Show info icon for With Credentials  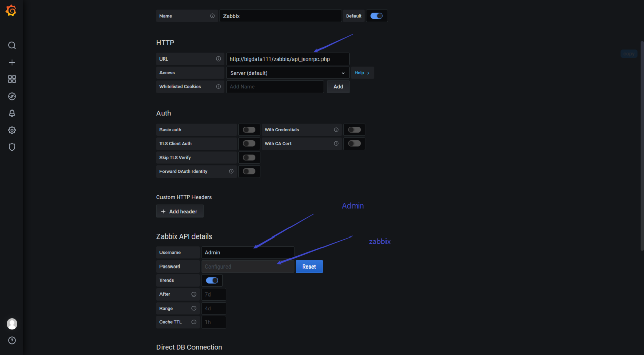pyautogui.click(x=336, y=130)
